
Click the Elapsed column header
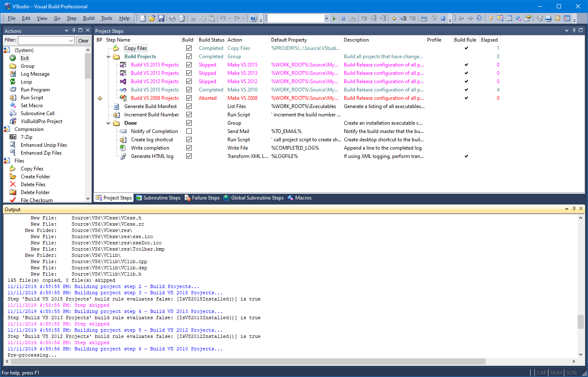click(489, 40)
